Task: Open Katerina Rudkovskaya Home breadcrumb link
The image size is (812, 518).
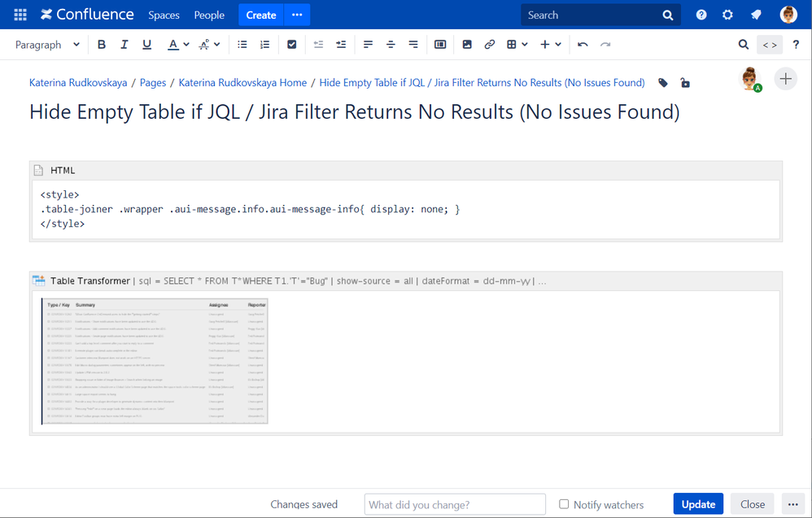Action: click(x=242, y=83)
